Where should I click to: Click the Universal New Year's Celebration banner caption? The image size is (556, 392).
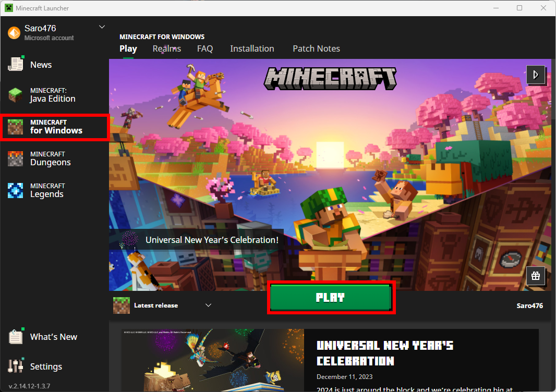(x=212, y=240)
